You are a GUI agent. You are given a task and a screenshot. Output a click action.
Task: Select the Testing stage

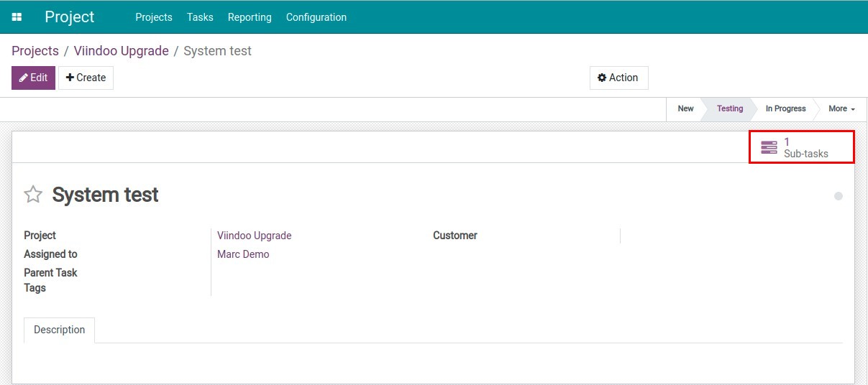(x=729, y=108)
